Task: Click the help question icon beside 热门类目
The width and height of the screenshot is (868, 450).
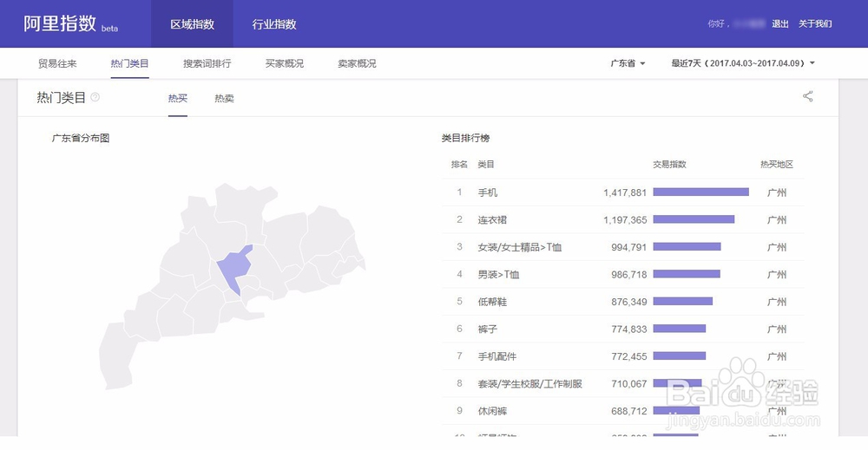Action: [95, 97]
